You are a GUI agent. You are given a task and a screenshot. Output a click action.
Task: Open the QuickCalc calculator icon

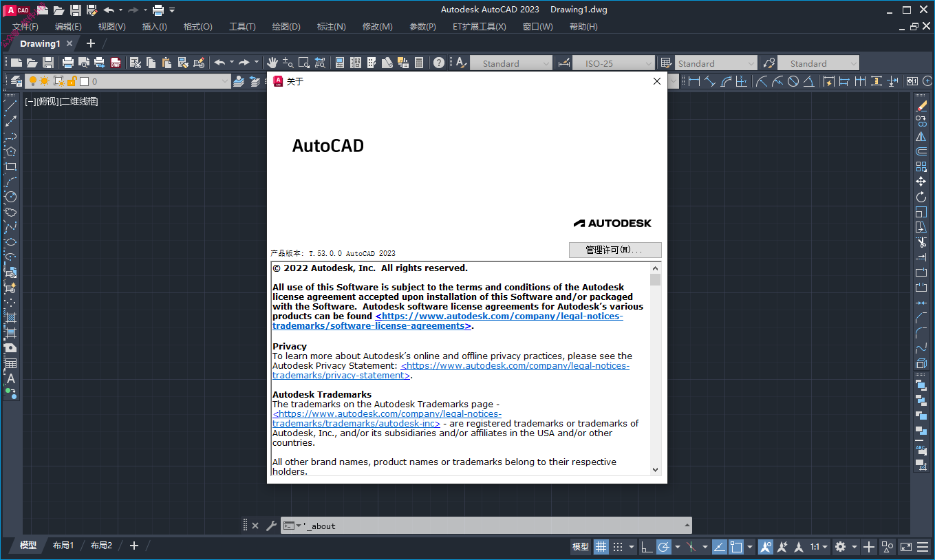click(x=419, y=63)
